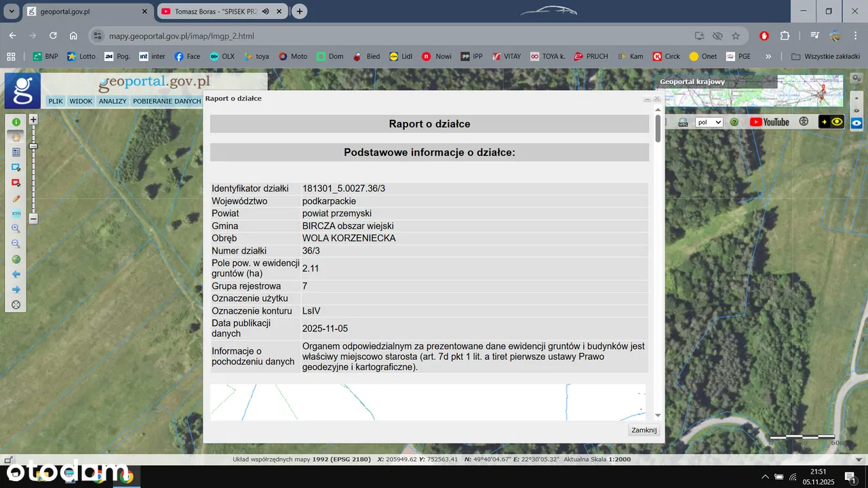Go to previous map view arrow
The image size is (868, 488).
[x=16, y=274]
